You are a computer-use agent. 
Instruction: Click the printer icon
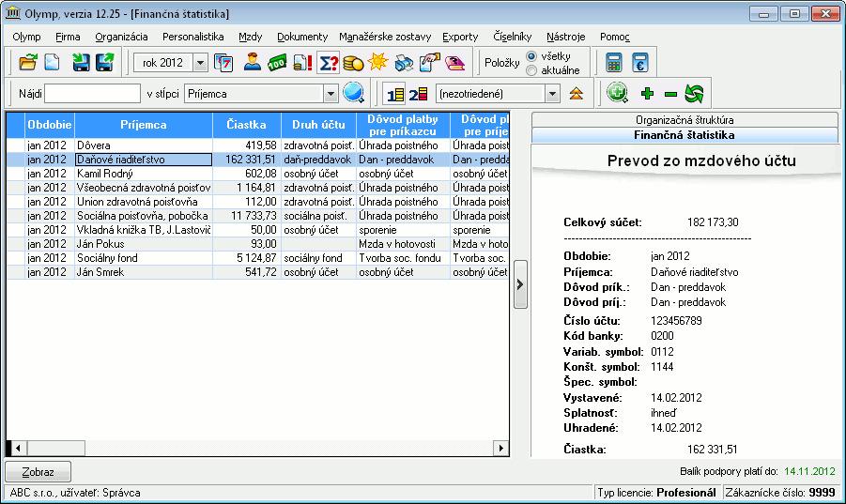(404, 63)
